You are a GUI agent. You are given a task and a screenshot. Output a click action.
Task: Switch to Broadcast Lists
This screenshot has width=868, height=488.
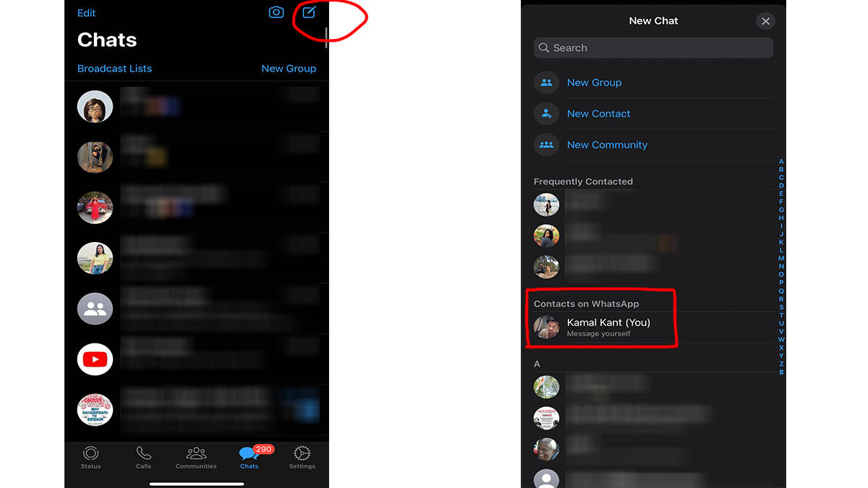[x=114, y=68]
